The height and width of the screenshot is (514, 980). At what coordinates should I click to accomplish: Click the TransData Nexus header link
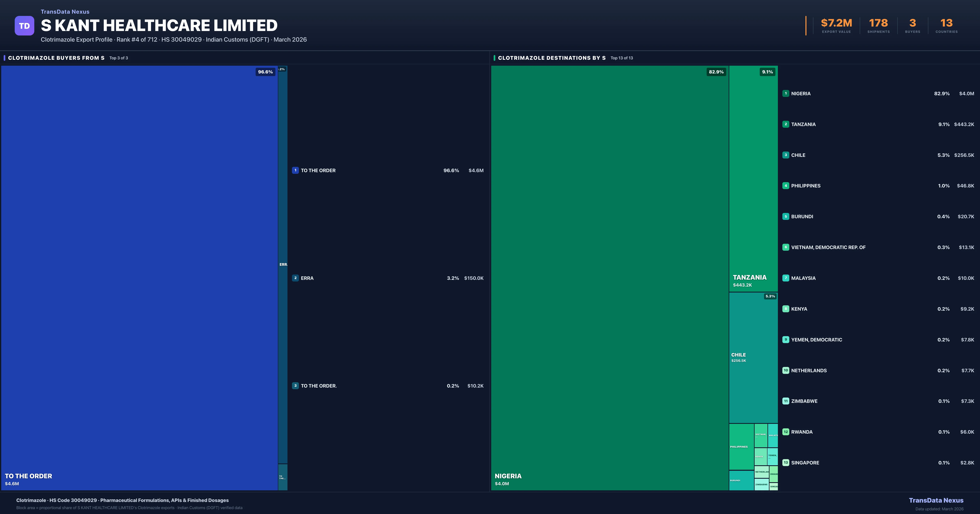click(65, 12)
